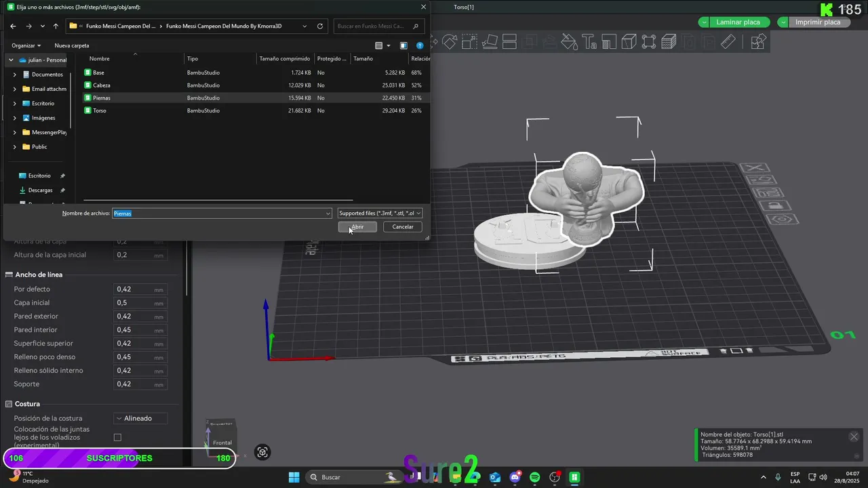Open the Laminar placa dropdown arrow
This screenshot has width=868, height=488.
(705, 22)
